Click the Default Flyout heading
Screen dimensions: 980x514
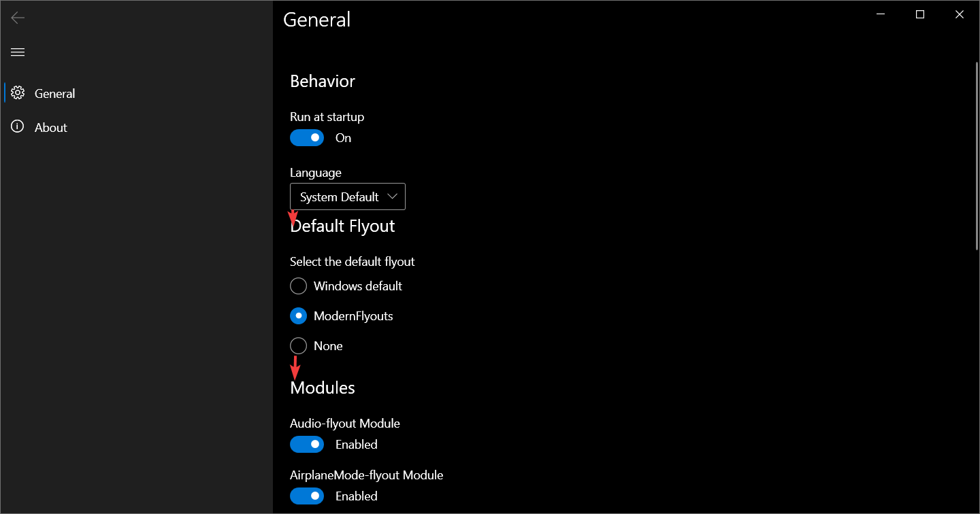coord(342,226)
